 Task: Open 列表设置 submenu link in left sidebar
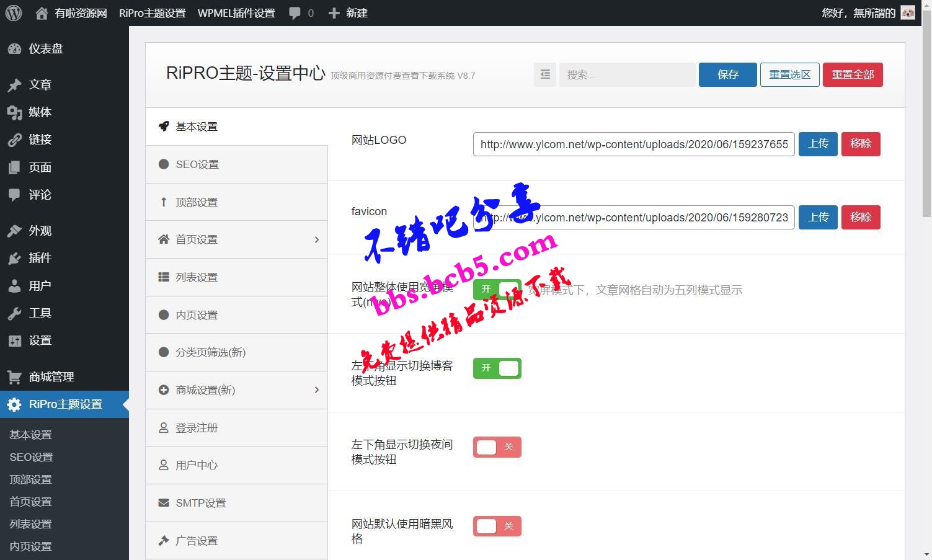coord(30,524)
